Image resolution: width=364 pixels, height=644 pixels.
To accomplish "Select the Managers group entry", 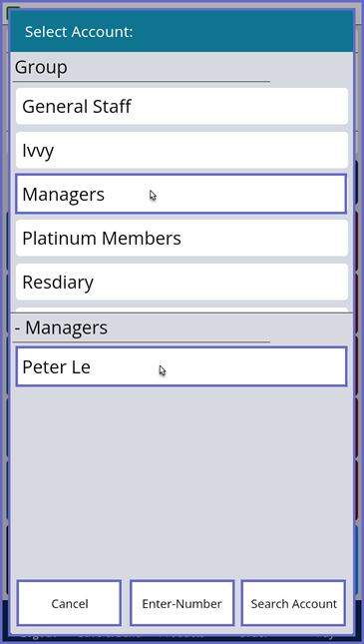I will pyautogui.click(x=181, y=194).
